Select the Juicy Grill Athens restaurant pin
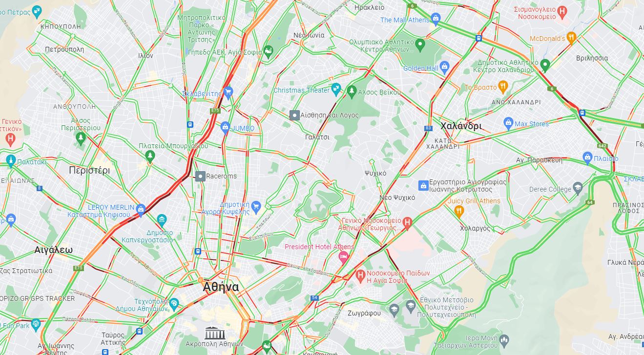Viewport: 644px width, 355px height. pyautogui.click(x=458, y=211)
